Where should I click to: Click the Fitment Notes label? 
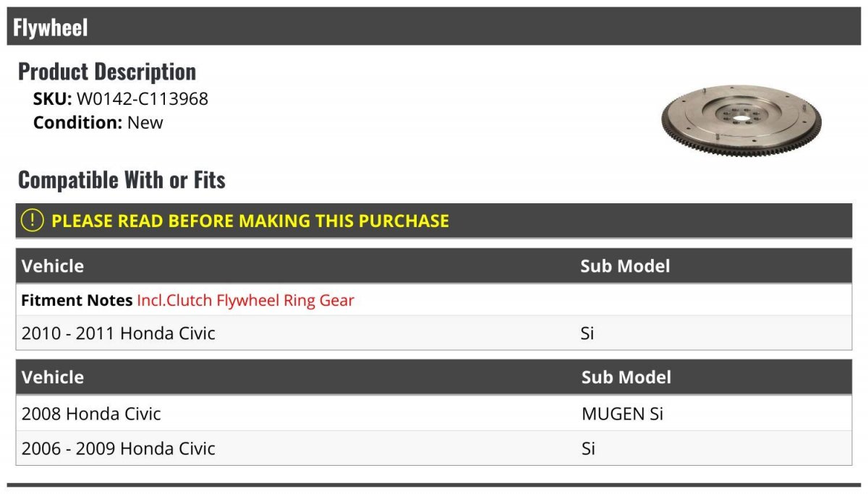click(77, 300)
